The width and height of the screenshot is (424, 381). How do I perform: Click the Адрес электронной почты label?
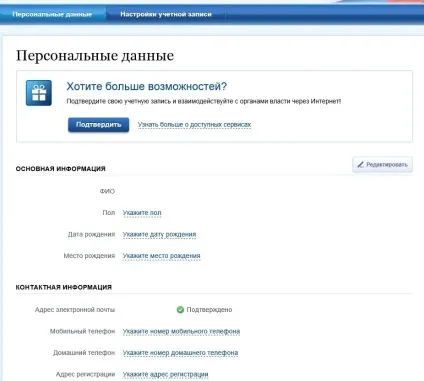[x=75, y=310]
